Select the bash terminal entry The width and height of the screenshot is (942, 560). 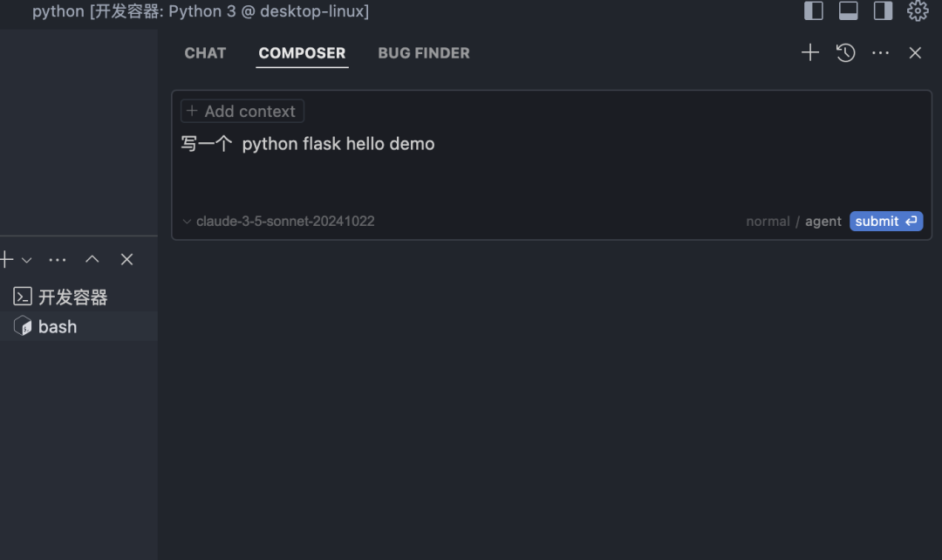(x=58, y=327)
